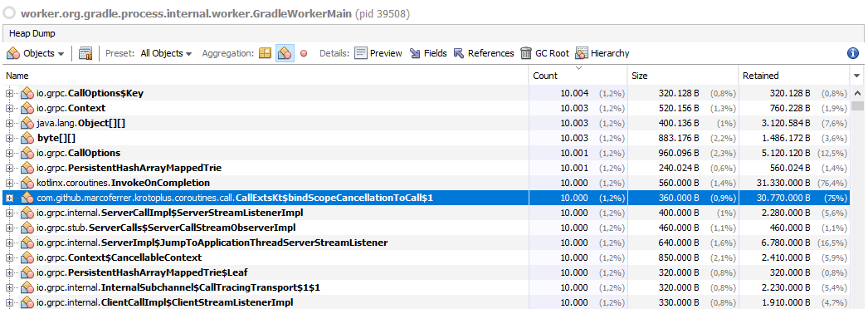Click class icon of kotlinx.coroutines.InvokeOnCompletion
The height and width of the screenshot is (309, 868).
click(x=27, y=183)
